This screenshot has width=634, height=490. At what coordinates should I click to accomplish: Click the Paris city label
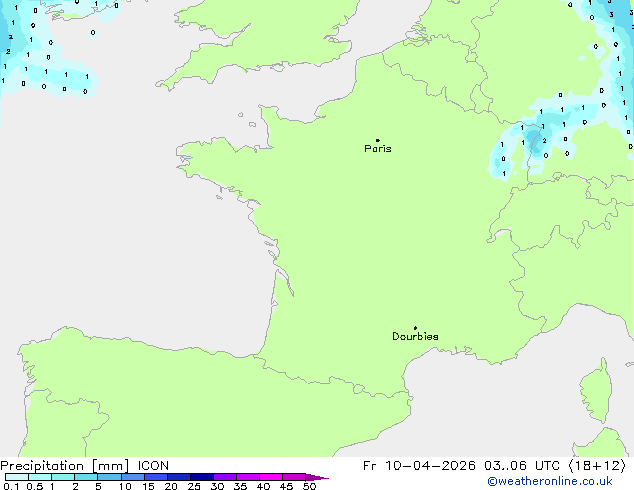coord(378,149)
